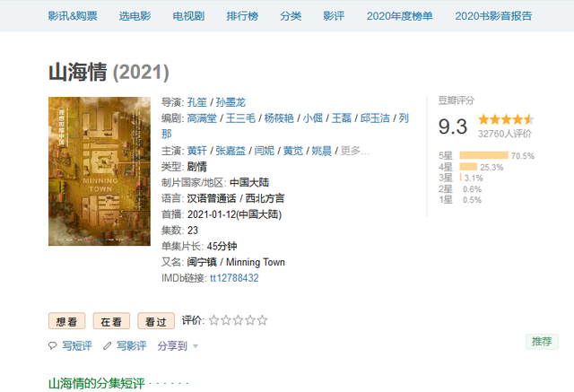The height and width of the screenshot is (392, 574).
Task: Rate the show two stars
Action: click(x=226, y=320)
